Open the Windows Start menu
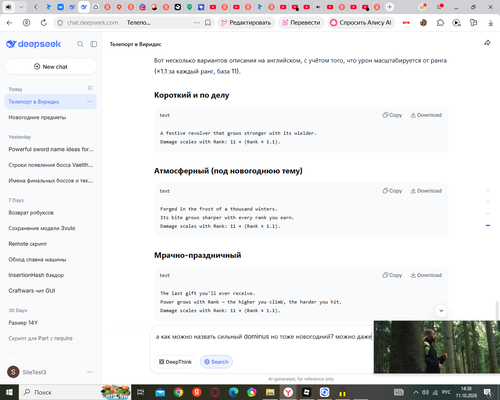 pos(9,392)
